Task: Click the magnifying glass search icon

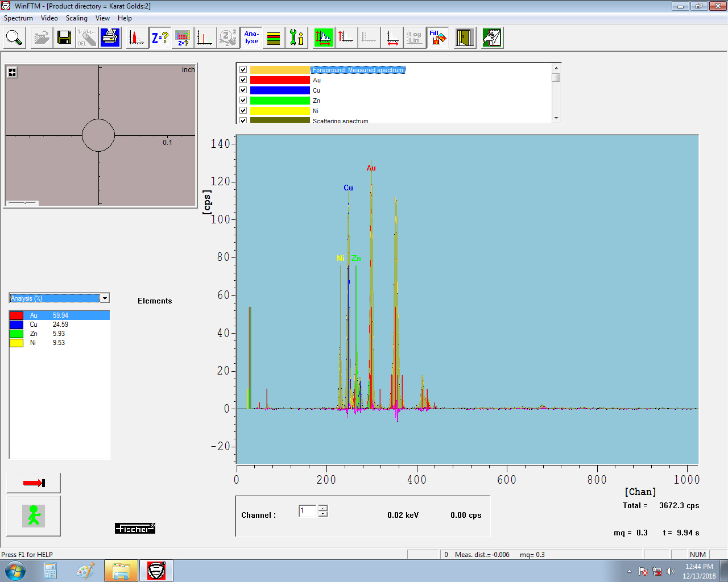Action: [14, 38]
